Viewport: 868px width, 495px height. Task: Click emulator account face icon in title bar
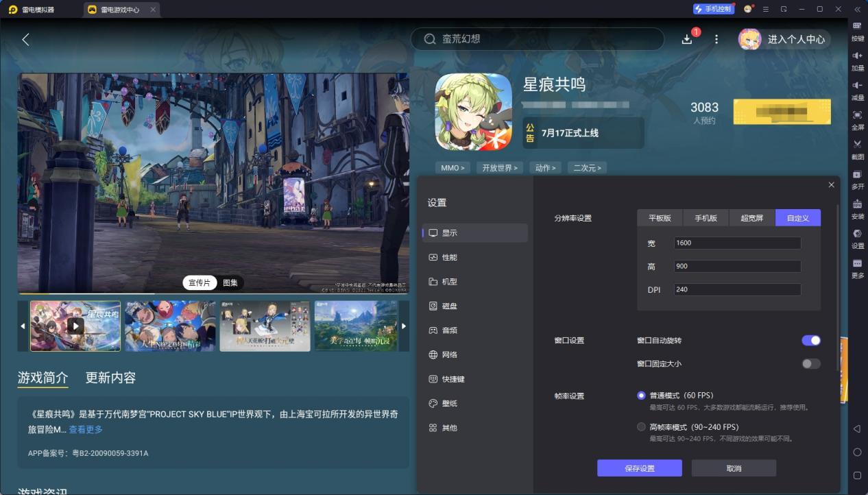tap(748, 9)
